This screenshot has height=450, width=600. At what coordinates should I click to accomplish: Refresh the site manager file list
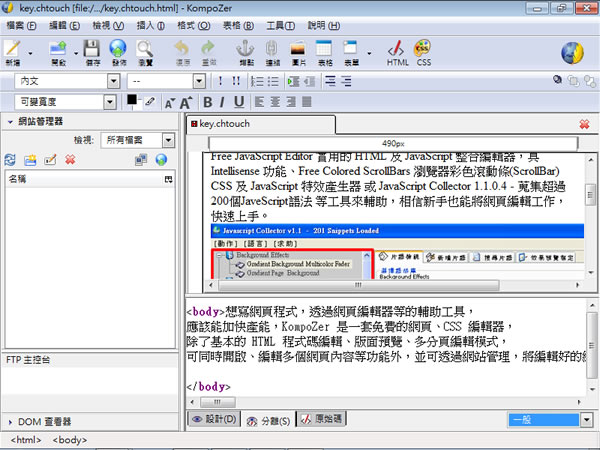pyautogui.click(x=10, y=160)
